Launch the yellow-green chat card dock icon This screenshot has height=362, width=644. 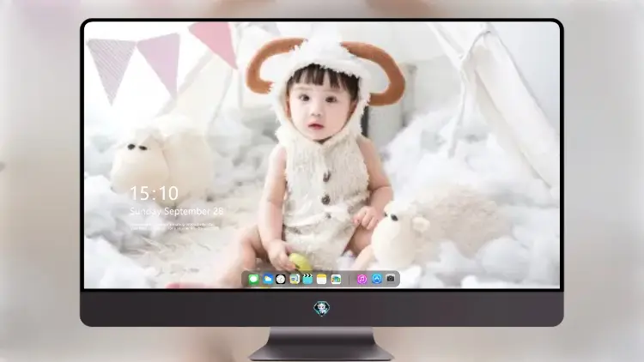tap(294, 280)
